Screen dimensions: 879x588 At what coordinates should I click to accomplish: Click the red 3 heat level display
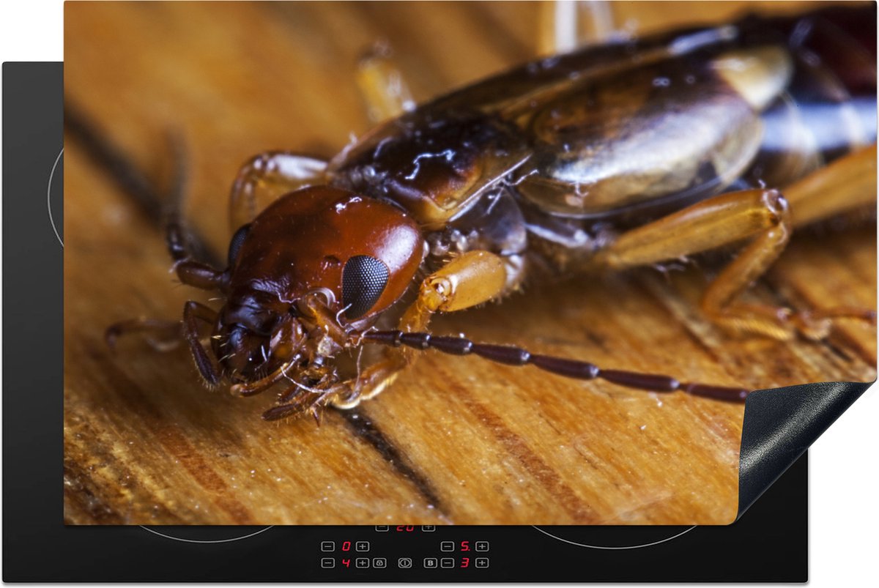click(x=465, y=563)
